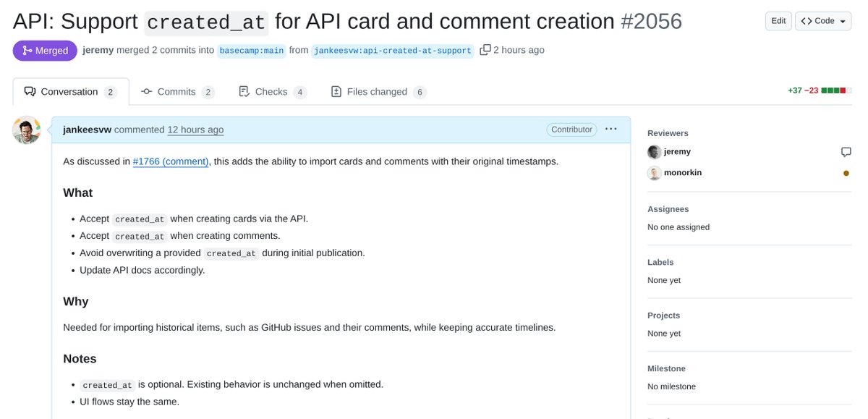Click the '−23' deletions count
868x419 pixels.
coord(812,91)
